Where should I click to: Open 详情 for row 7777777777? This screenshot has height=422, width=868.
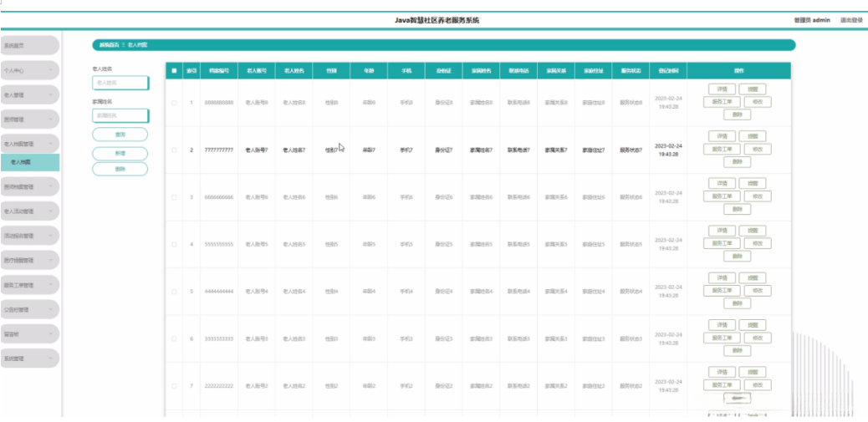pyautogui.click(x=722, y=136)
